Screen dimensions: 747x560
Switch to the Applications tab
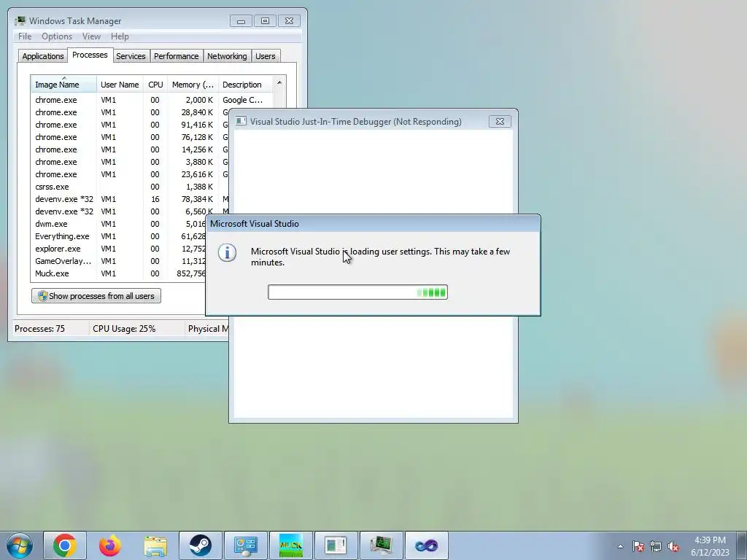point(43,56)
